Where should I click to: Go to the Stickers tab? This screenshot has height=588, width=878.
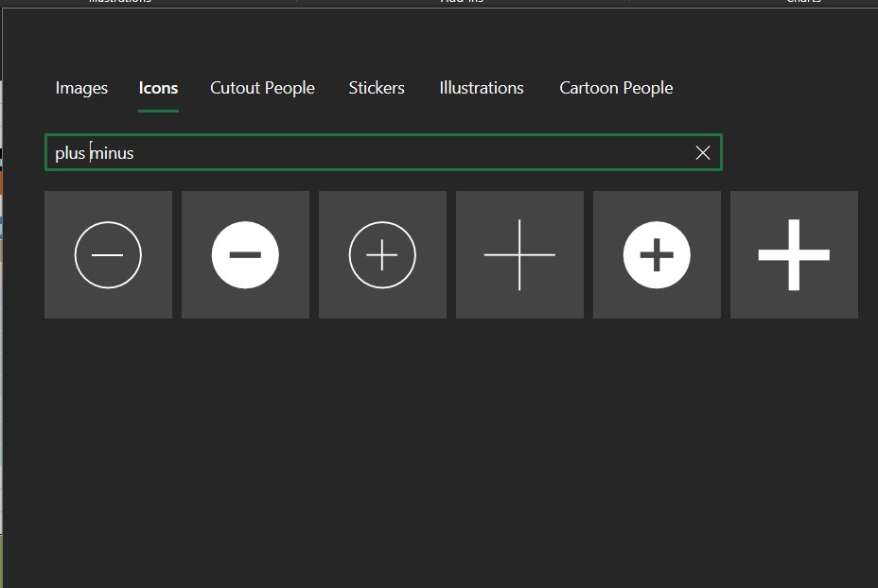tap(377, 88)
